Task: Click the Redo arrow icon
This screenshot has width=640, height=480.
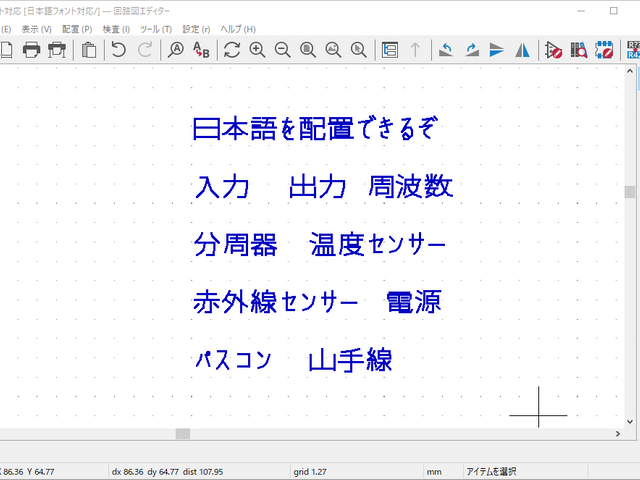Action: tap(144, 50)
